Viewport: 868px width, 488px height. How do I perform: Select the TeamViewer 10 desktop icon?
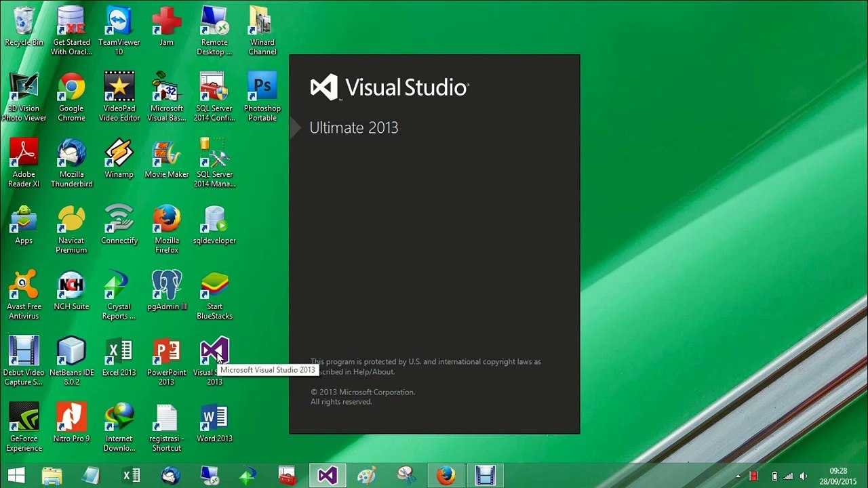click(119, 31)
